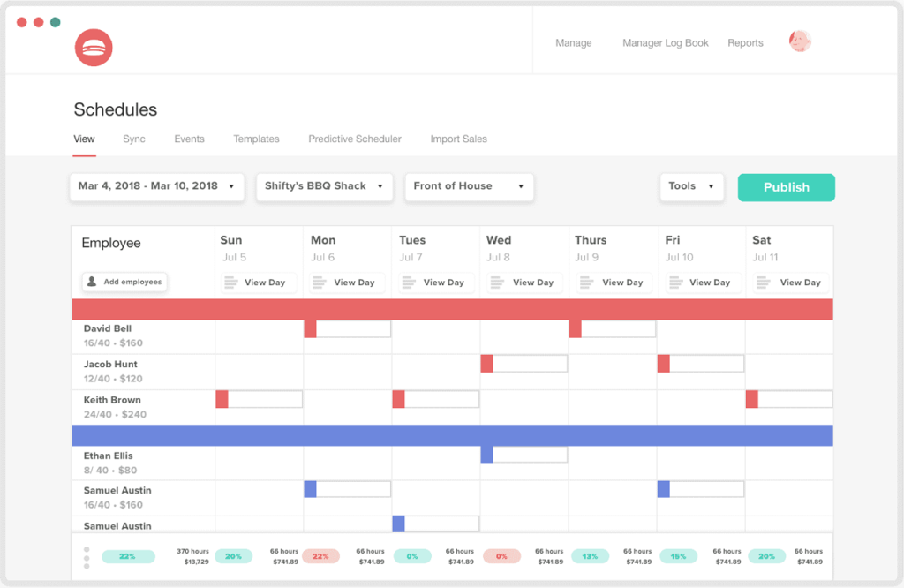Click the Publish button

click(x=786, y=187)
